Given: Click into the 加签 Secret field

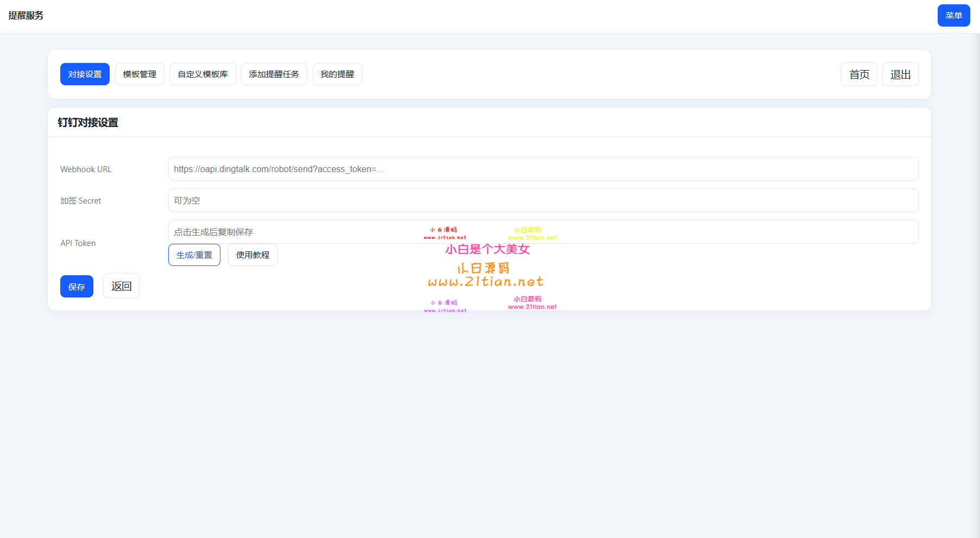Looking at the screenshot, I should click(543, 200).
